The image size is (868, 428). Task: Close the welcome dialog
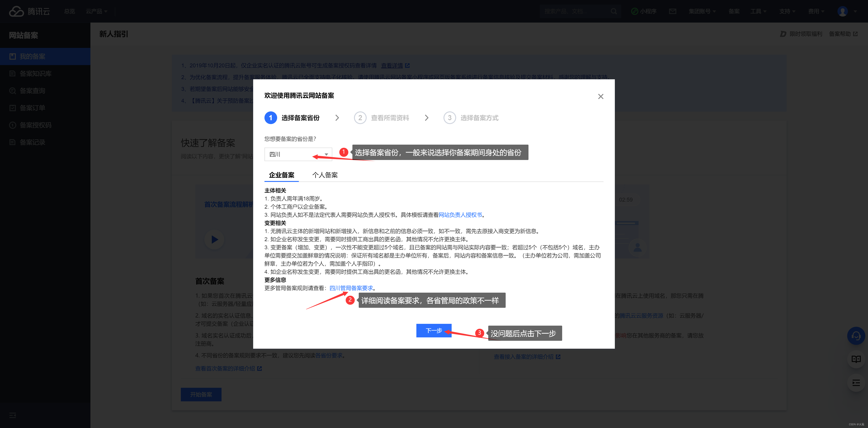(x=600, y=96)
